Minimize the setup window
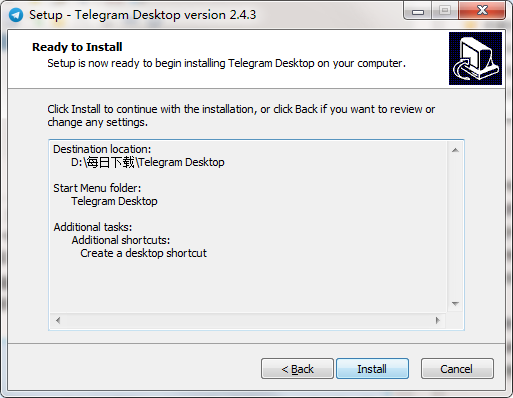Image resolution: width=513 pixels, height=398 pixels. pos(417,11)
